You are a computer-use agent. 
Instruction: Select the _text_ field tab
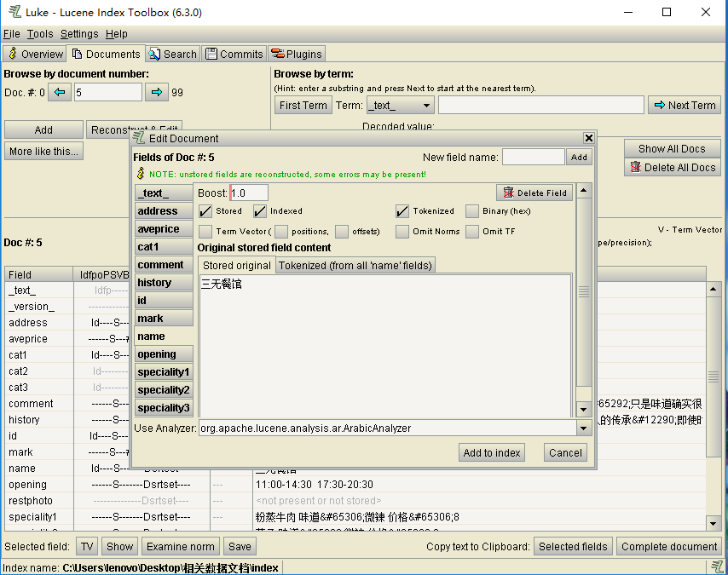click(x=164, y=193)
